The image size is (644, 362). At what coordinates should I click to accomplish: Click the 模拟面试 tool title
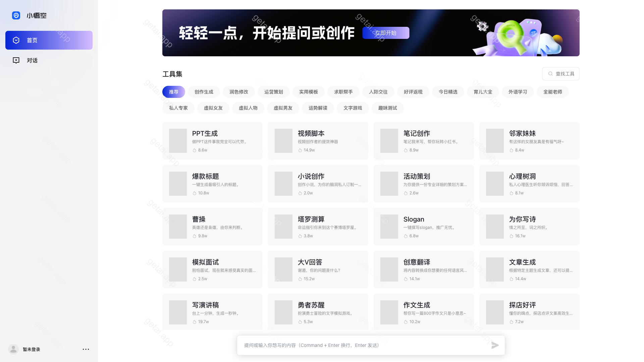(206, 262)
